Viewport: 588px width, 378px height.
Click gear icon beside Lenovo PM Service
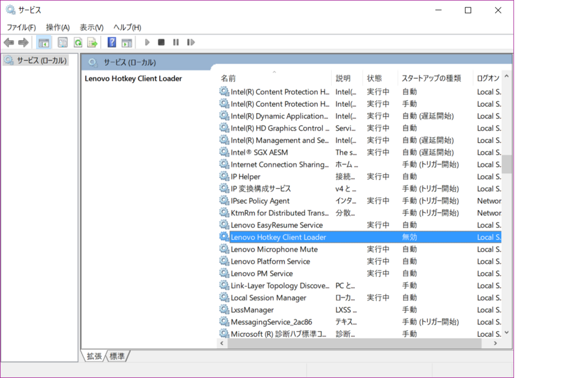tap(224, 273)
